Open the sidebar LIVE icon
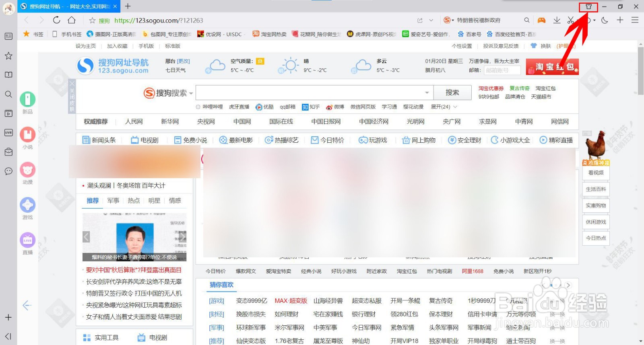Screen dimensions: 644x345 pyautogui.click(x=8, y=133)
